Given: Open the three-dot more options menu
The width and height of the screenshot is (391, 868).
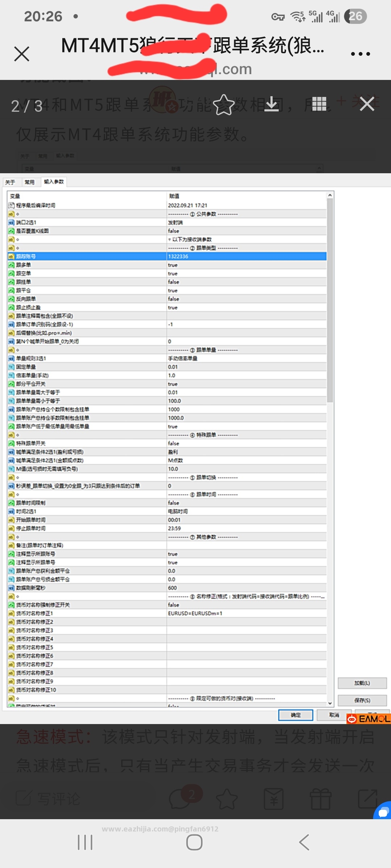Looking at the screenshot, I should coord(360,54).
